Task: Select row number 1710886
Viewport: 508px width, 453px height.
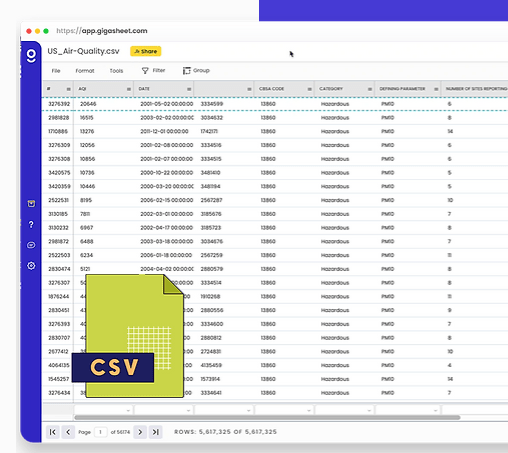Action: coord(58,131)
